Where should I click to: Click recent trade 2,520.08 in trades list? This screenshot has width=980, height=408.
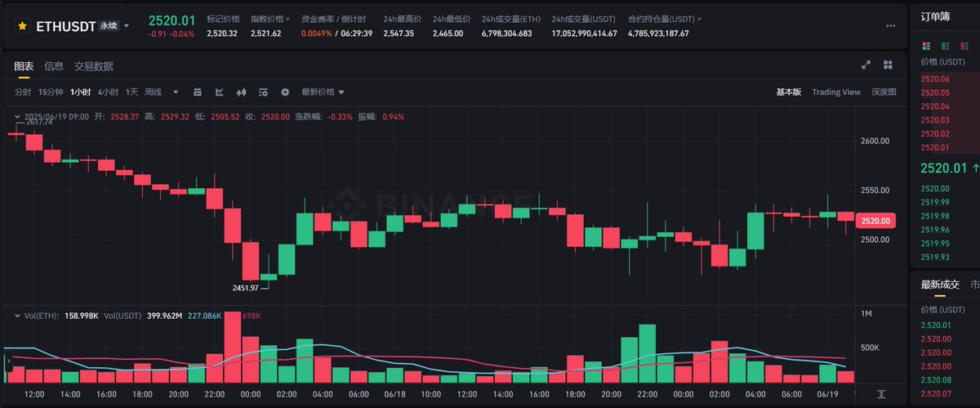point(936,379)
